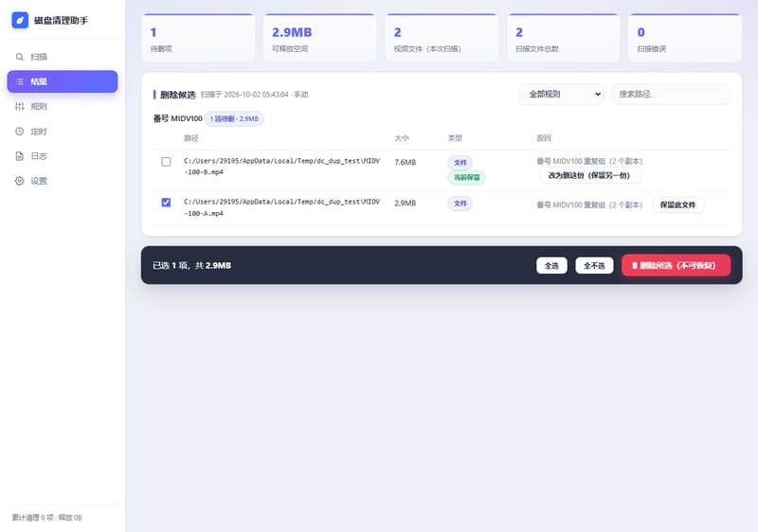Click 文件 tag in MIDV-100-B row

[460, 163]
